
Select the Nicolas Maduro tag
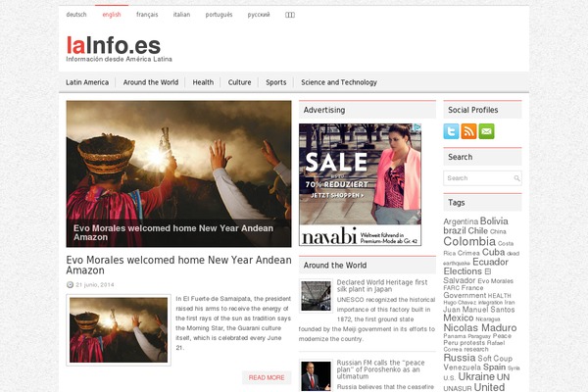pyautogui.click(x=480, y=328)
